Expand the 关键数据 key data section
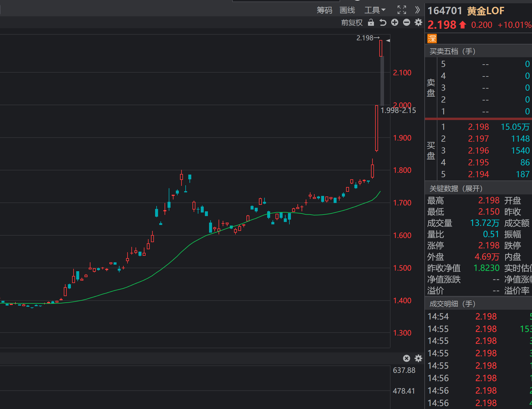Viewport: 532px width, 409px height. (x=456, y=188)
